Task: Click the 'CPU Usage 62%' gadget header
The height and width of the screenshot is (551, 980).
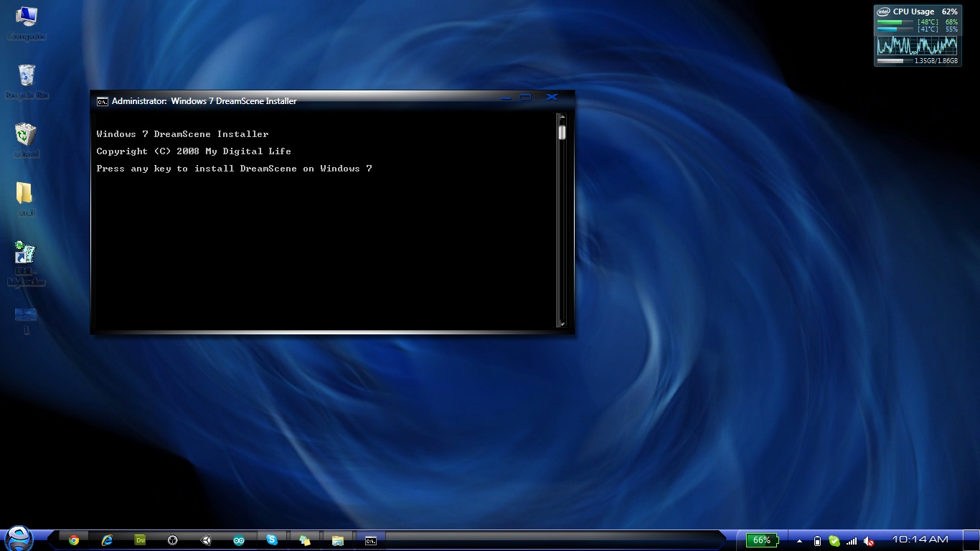Action: coord(925,11)
